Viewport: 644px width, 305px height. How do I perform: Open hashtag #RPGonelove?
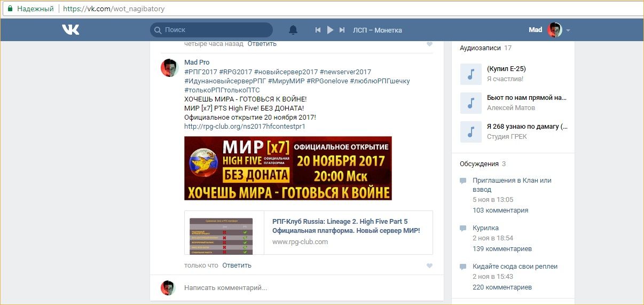click(327, 81)
